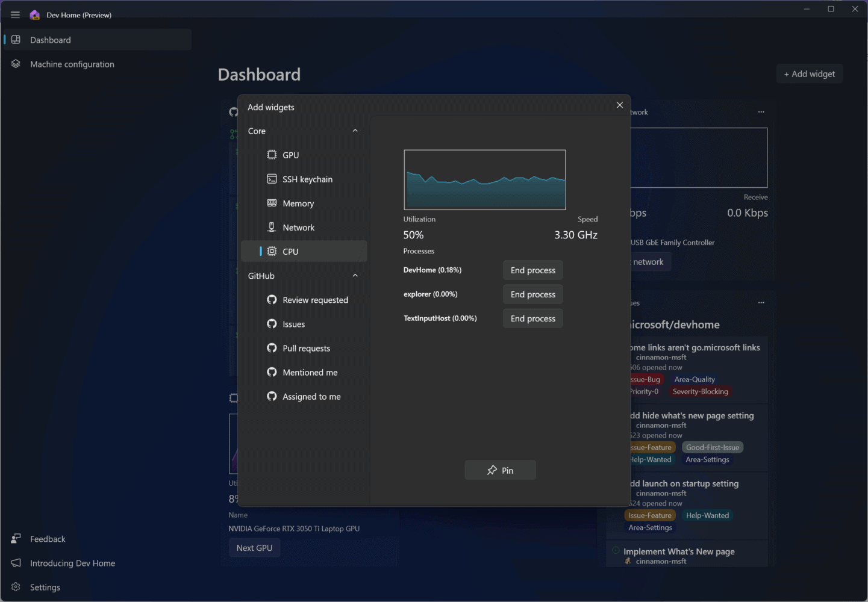The height and width of the screenshot is (602, 868).
Task: Select the Memory widget
Action: pyautogui.click(x=304, y=203)
